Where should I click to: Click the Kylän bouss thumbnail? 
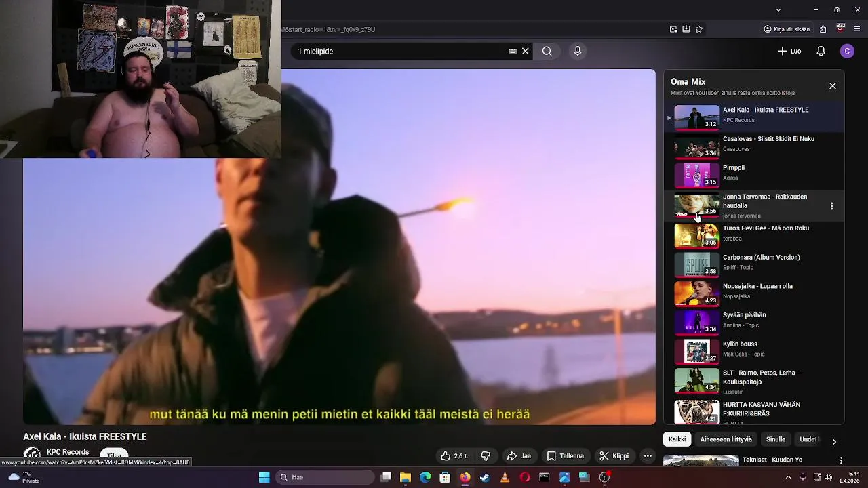point(696,351)
